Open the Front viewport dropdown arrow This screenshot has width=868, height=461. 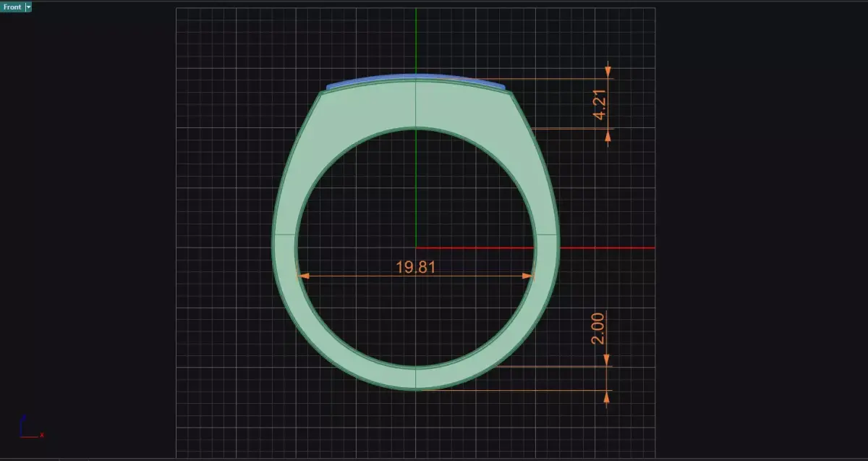(28, 7)
